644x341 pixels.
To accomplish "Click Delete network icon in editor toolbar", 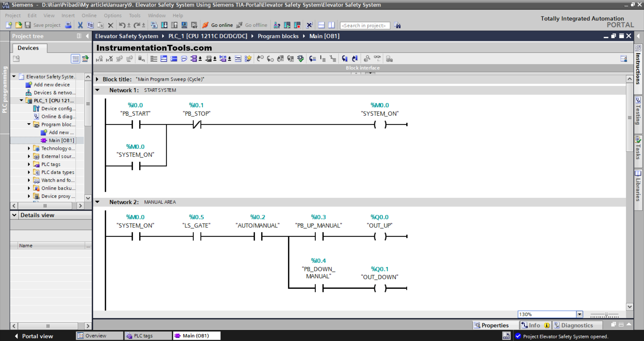I will pyautogui.click(x=109, y=59).
